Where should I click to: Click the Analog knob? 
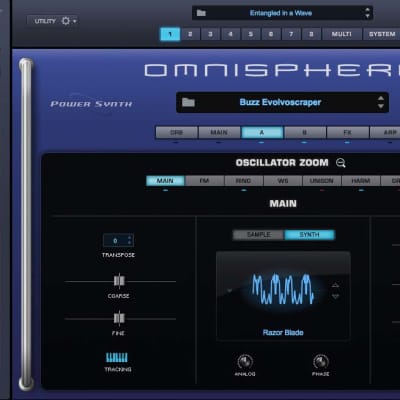point(245,362)
